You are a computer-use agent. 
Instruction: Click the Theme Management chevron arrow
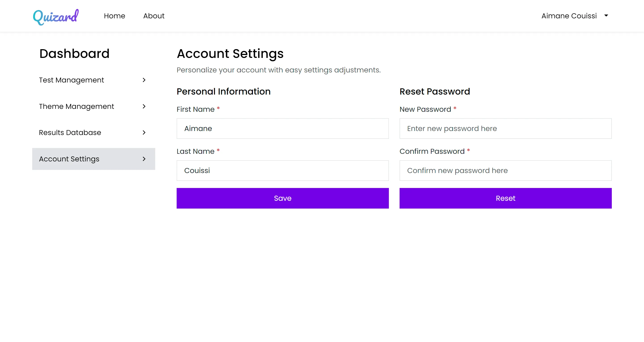click(144, 106)
